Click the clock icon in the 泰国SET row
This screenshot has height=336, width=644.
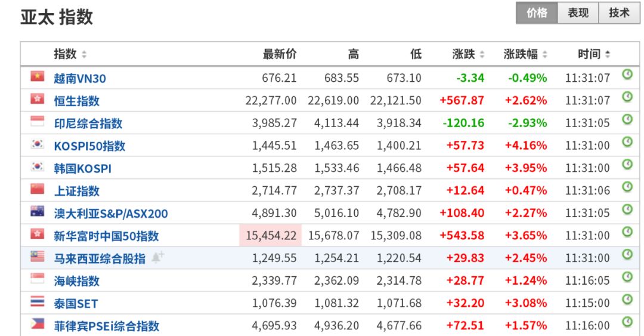(627, 300)
